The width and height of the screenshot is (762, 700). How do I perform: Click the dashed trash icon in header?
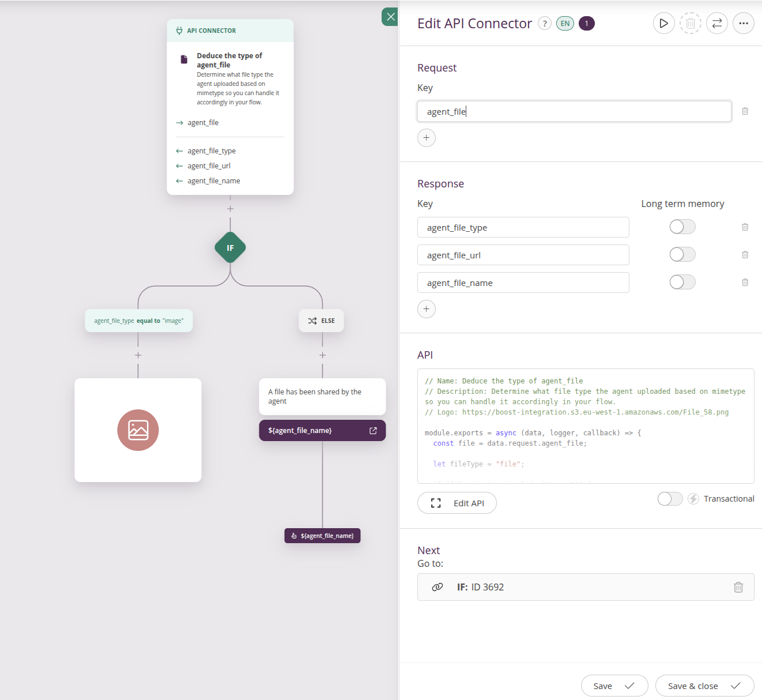pos(690,24)
